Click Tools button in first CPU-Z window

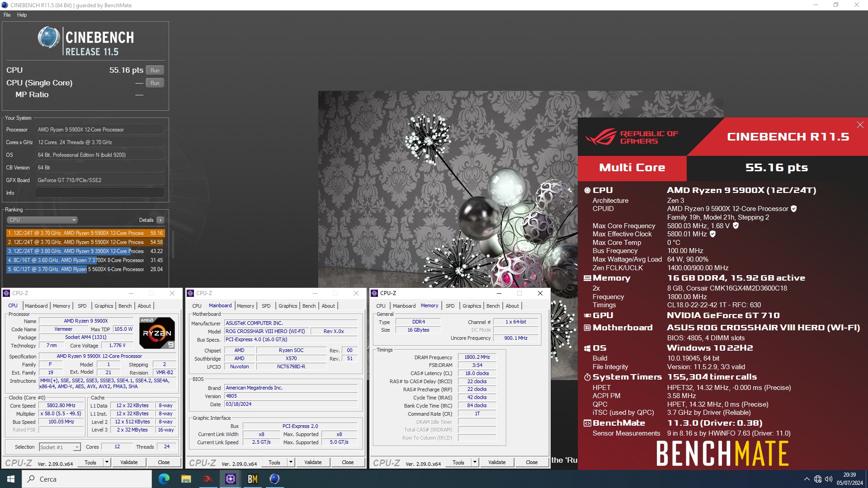pos(90,462)
